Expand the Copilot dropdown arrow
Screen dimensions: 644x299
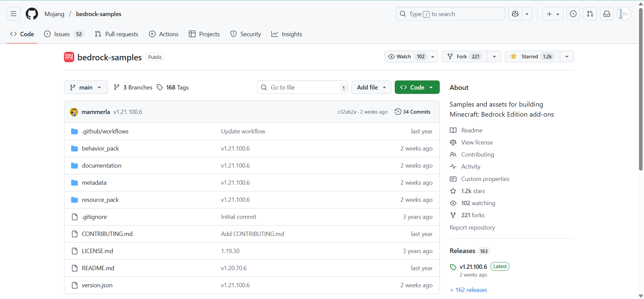pyautogui.click(x=527, y=14)
